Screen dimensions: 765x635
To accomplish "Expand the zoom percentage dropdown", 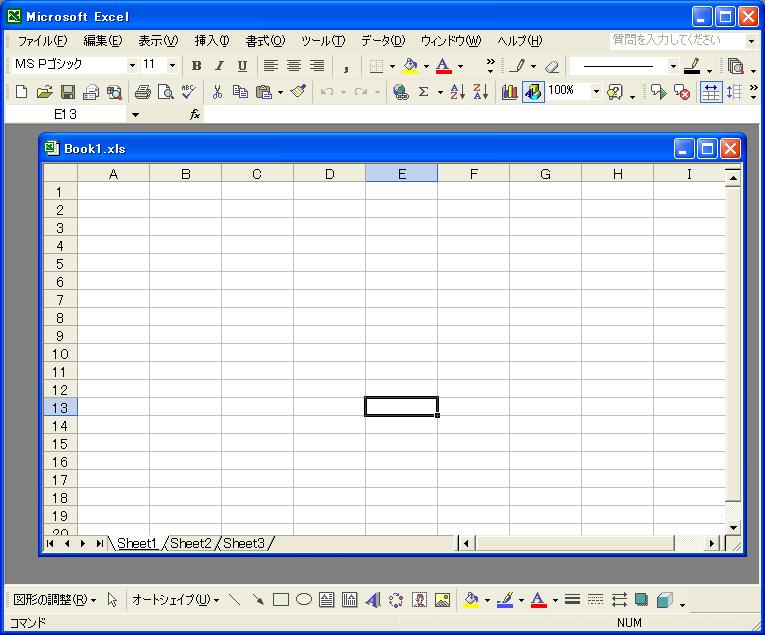I will (x=596, y=91).
